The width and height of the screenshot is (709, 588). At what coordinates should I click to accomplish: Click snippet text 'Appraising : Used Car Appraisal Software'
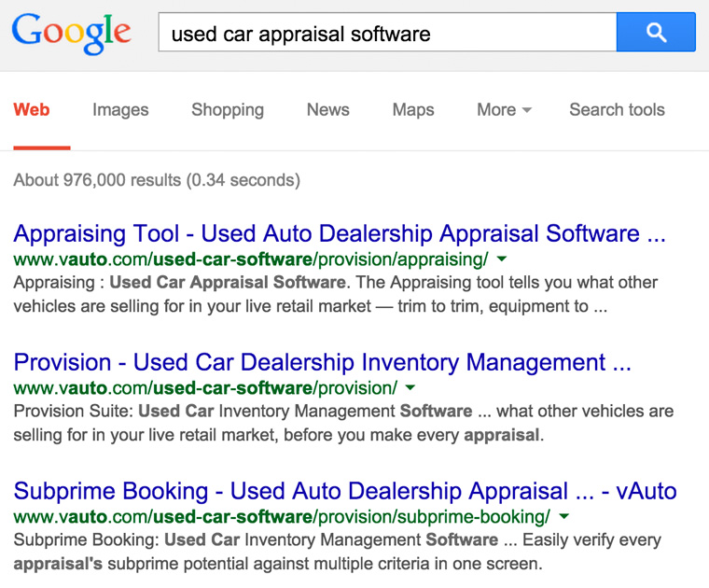click(x=179, y=282)
